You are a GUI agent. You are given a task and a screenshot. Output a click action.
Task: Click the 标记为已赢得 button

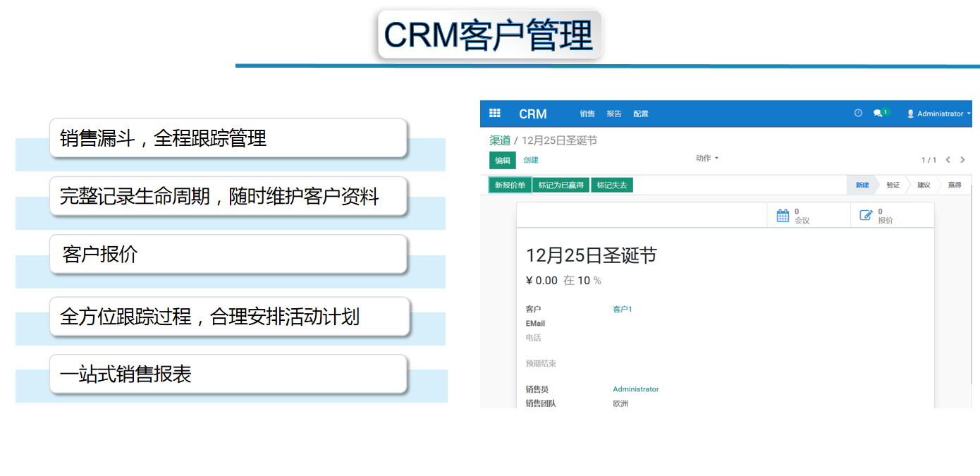561,185
